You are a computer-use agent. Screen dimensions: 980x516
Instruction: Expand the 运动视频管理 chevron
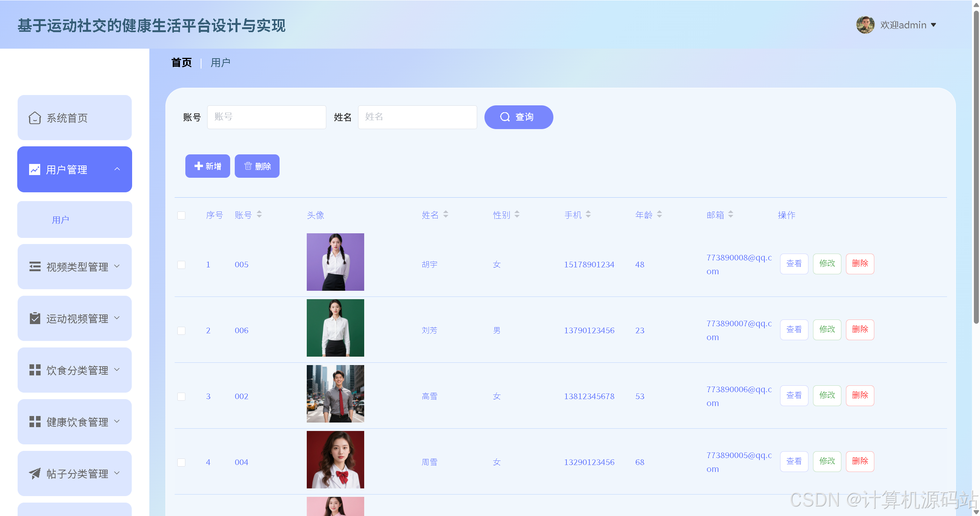[x=117, y=318]
